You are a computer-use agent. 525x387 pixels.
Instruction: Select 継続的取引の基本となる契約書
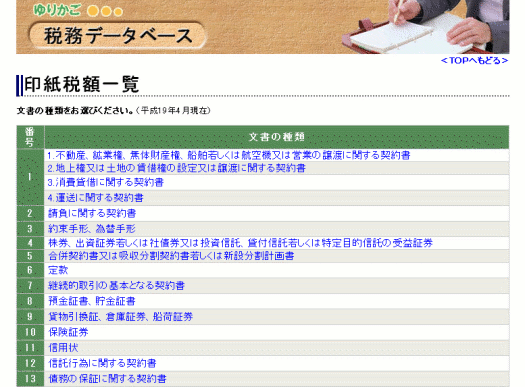pos(117,286)
